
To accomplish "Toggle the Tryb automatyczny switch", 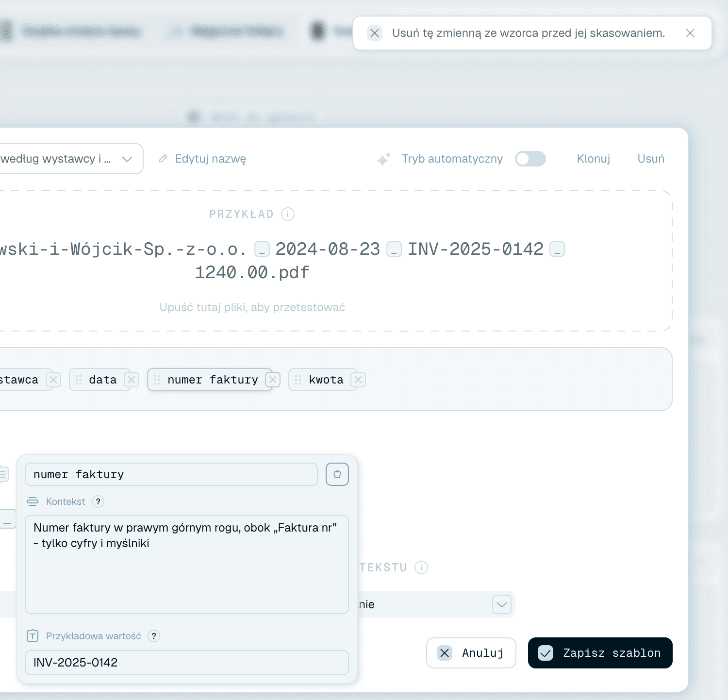I will [530, 159].
